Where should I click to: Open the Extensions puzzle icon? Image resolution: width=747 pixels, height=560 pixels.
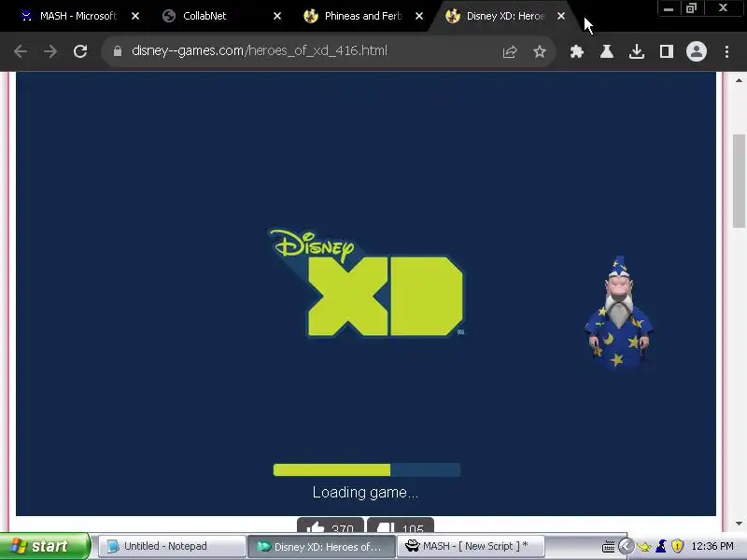click(x=576, y=51)
